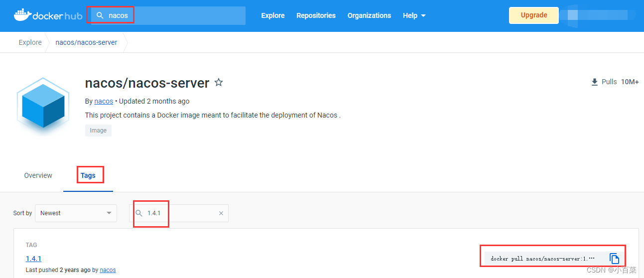Click the nacos-server blue cube logo
Screen dimensions: 644x278
(x=42, y=106)
